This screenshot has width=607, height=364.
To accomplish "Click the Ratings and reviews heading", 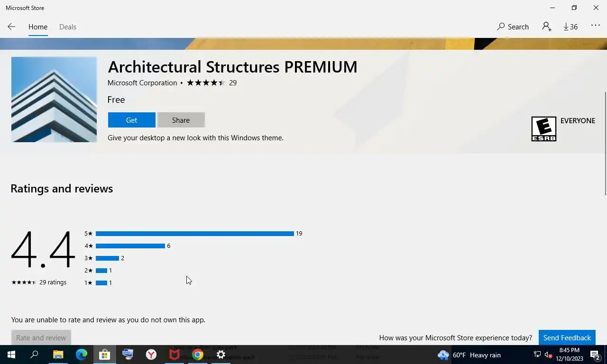I will pyautogui.click(x=62, y=189).
